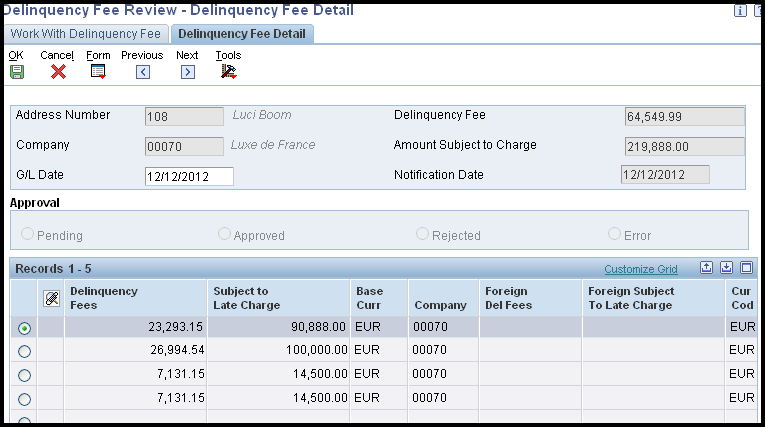The height and width of the screenshot is (427, 765).
Task: Click the 26,994.54 cell
Action: pos(136,350)
